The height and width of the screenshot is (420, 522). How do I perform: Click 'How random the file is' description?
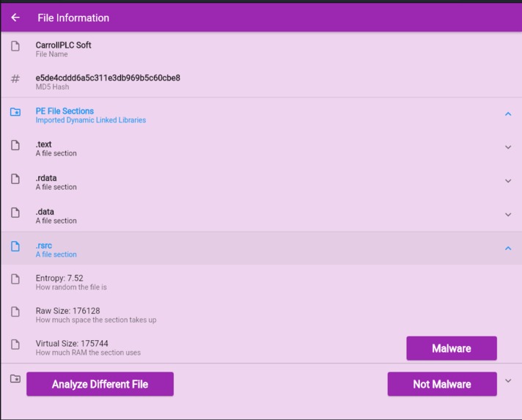pos(71,287)
